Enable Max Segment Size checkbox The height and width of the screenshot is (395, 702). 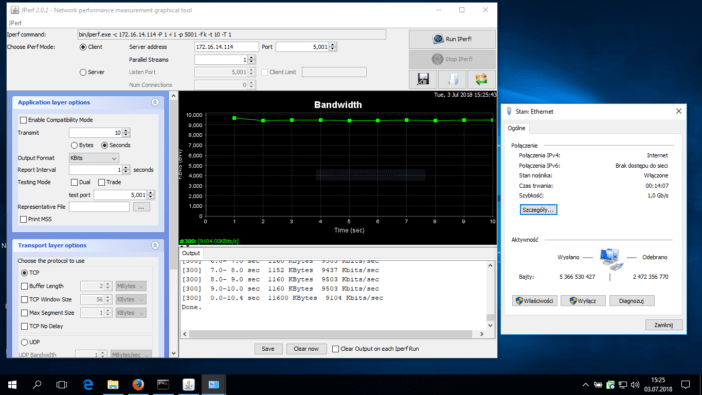point(24,313)
